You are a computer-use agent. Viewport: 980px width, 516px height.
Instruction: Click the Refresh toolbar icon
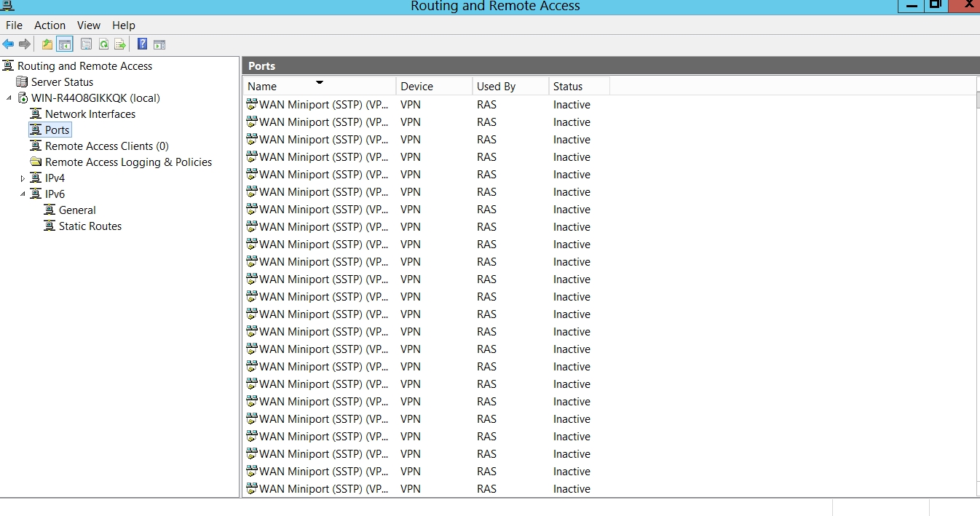coord(103,44)
